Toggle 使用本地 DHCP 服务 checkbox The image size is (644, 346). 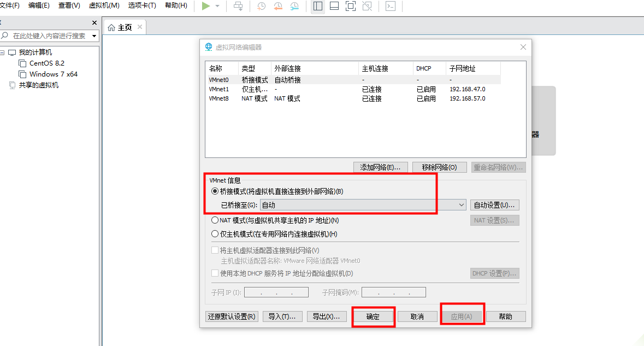click(x=215, y=273)
